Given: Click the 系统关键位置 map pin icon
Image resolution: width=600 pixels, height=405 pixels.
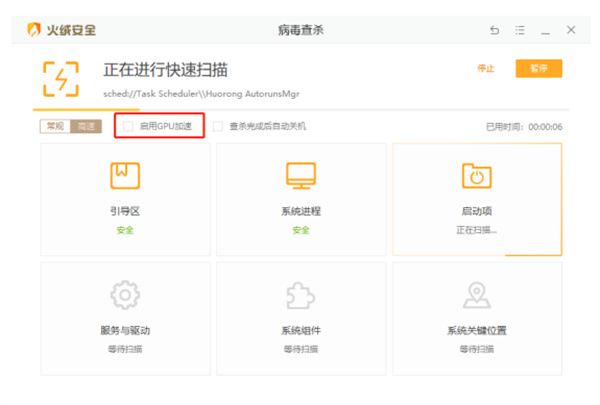Looking at the screenshot, I should point(477,295).
